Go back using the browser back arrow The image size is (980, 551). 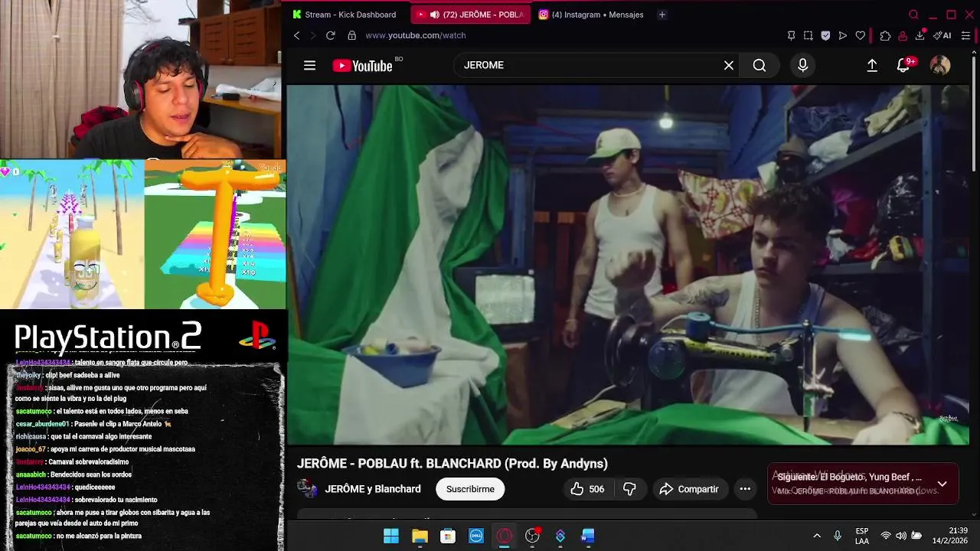tap(297, 35)
